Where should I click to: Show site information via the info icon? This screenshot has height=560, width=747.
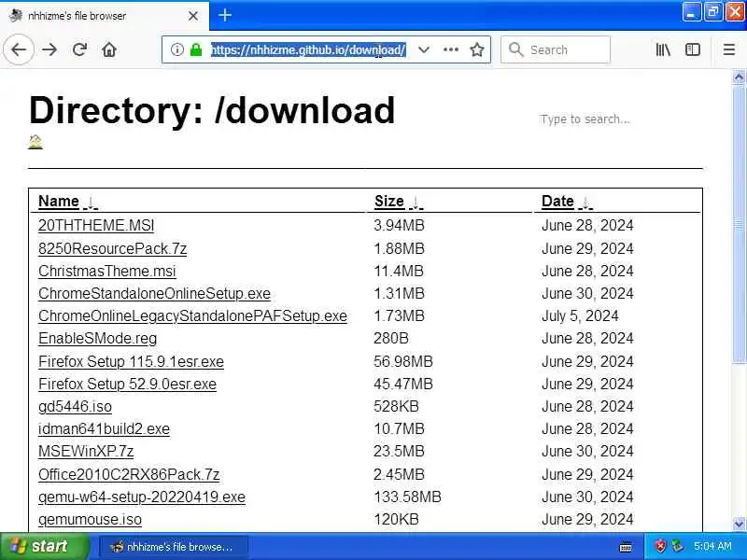[x=176, y=49]
